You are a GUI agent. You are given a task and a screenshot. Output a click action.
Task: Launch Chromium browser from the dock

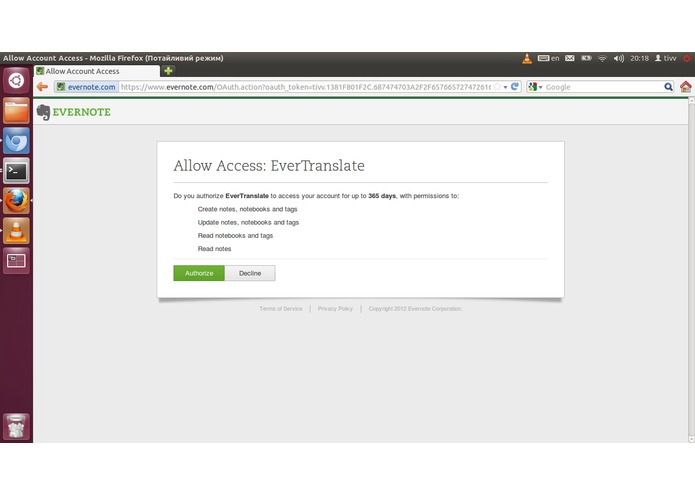pos(16,141)
